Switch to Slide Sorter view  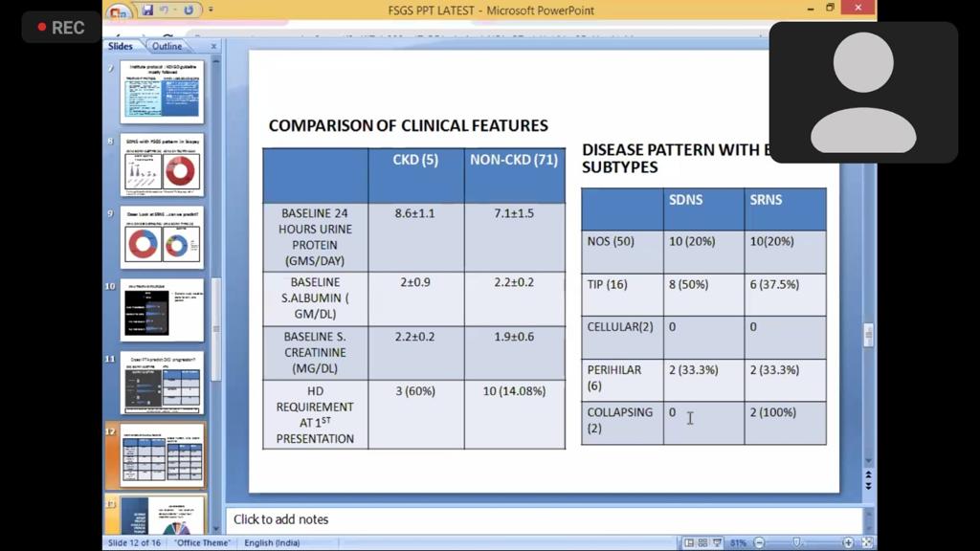click(703, 543)
